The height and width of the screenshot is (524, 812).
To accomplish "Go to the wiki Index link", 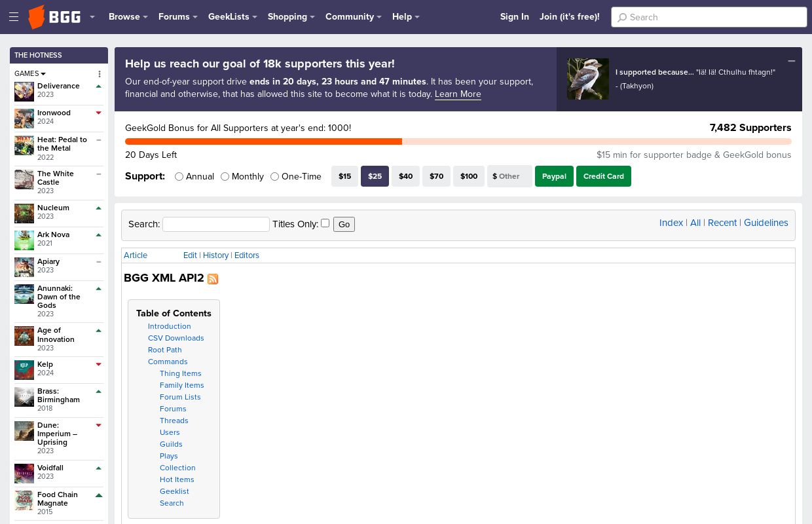I will click(x=671, y=223).
